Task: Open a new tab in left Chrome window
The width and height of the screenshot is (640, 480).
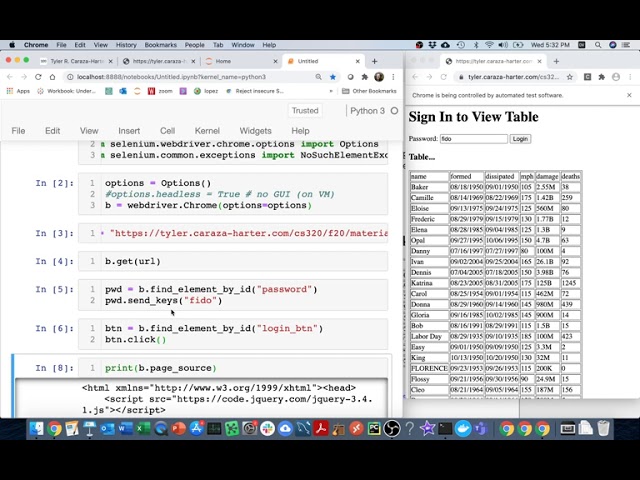Action: (x=374, y=61)
